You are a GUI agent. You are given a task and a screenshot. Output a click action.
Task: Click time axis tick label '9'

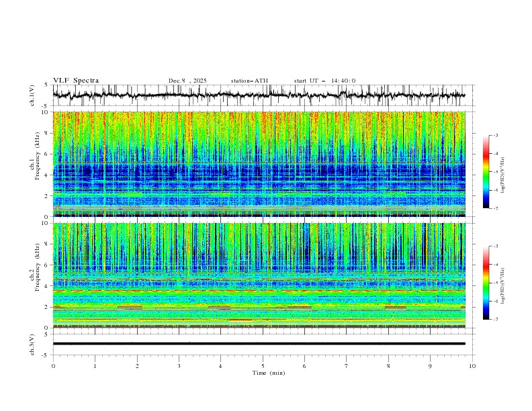[x=430, y=366]
